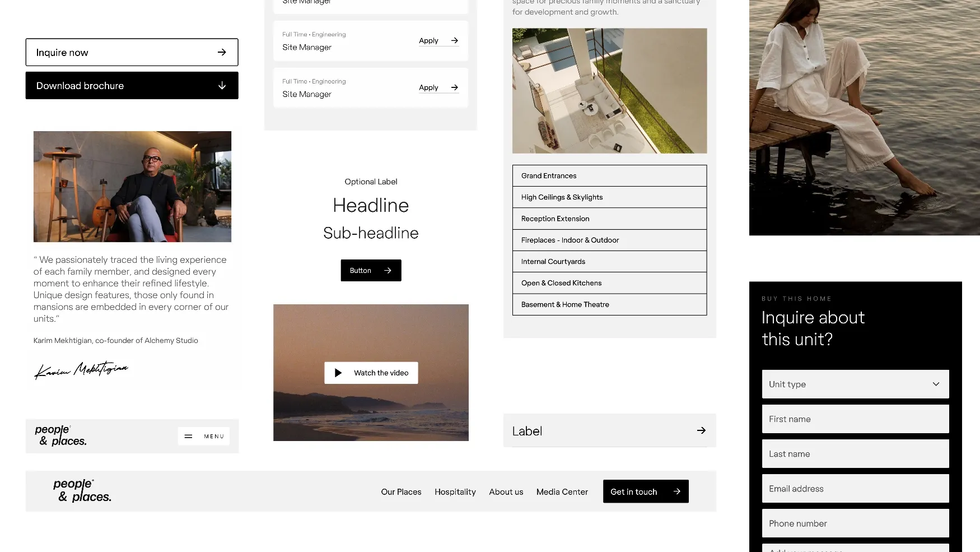
Task: Open the Our Places menu item
Action: click(401, 491)
